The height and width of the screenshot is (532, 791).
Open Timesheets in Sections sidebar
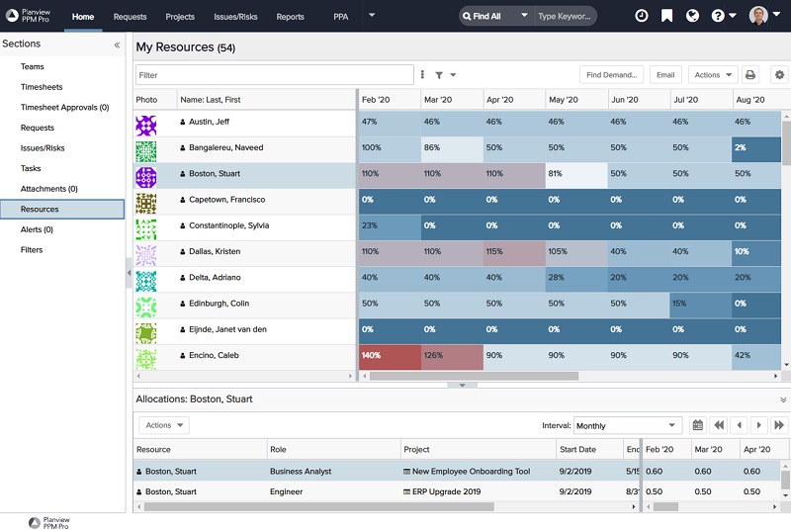(42, 87)
